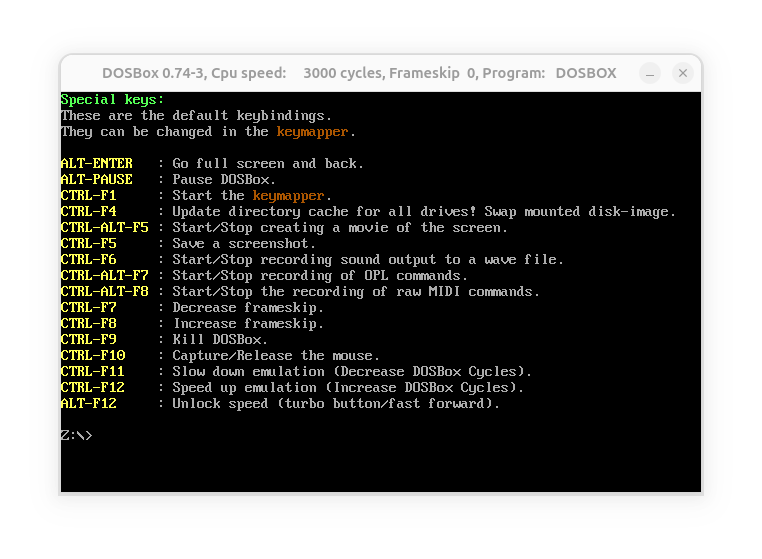This screenshot has width=762, height=559.
Task: Select the ALT-ENTER keybinding label
Action: point(97,163)
